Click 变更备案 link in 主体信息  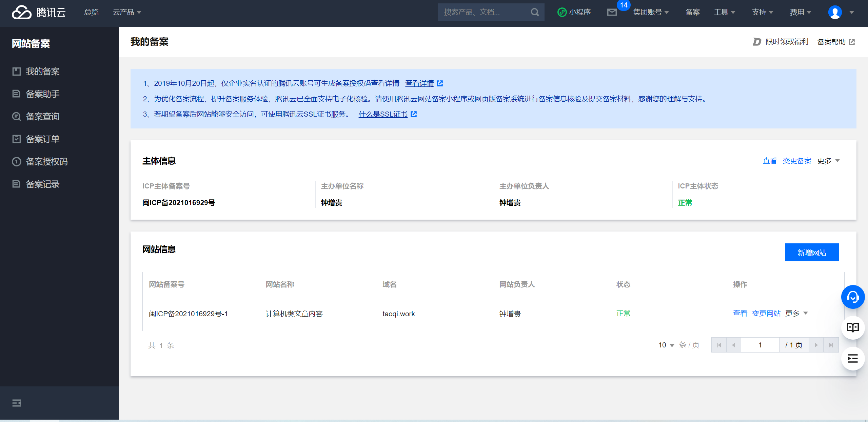(x=797, y=161)
